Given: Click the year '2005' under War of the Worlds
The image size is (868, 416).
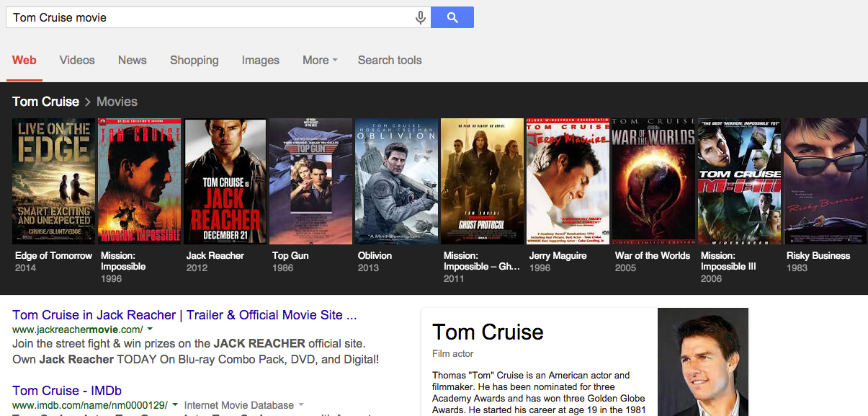Looking at the screenshot, I should click(x=625, y=268).
